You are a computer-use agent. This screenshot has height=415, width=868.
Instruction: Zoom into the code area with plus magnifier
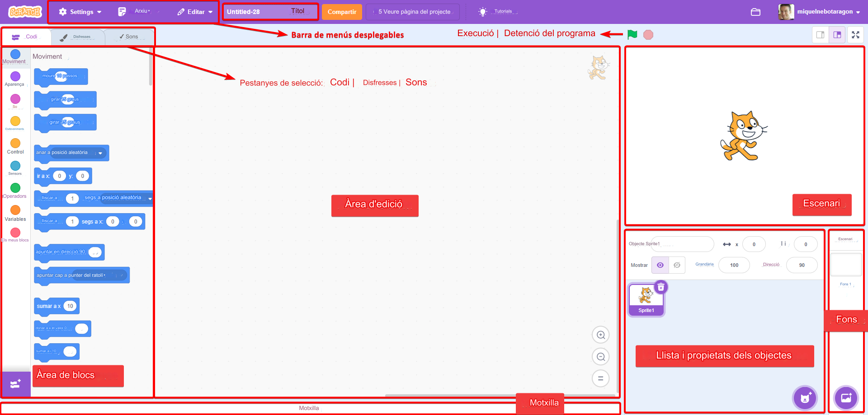[601, 335]
